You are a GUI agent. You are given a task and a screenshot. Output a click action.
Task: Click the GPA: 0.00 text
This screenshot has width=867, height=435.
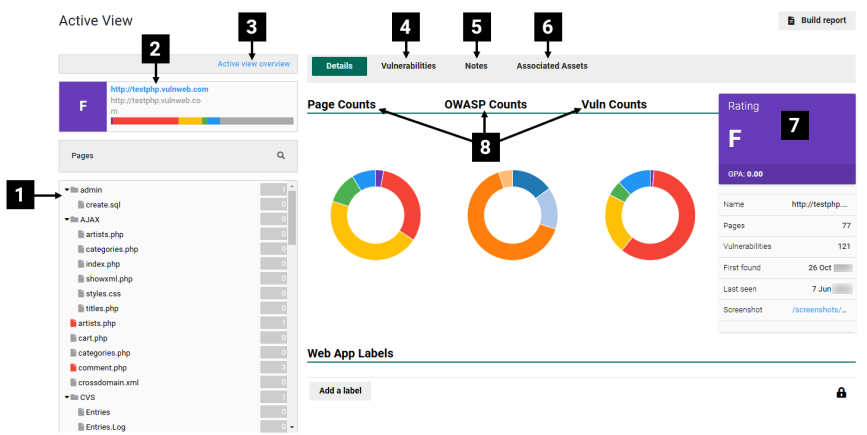tap(745, 174)
